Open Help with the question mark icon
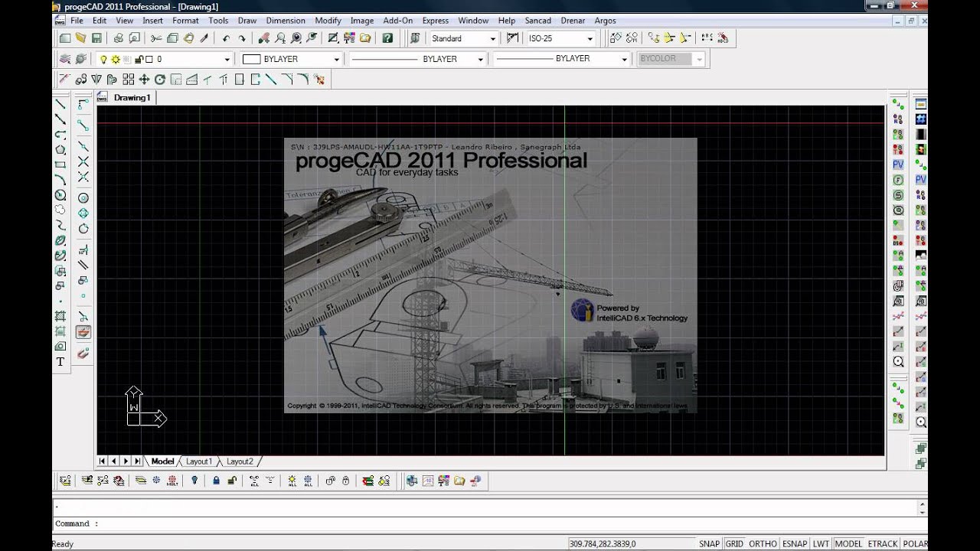 pyautogui.click(x=387, y=38)
